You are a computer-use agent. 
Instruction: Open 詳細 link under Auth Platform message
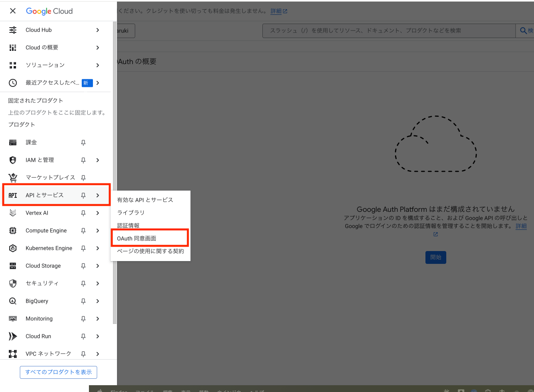tap(521, 226)
